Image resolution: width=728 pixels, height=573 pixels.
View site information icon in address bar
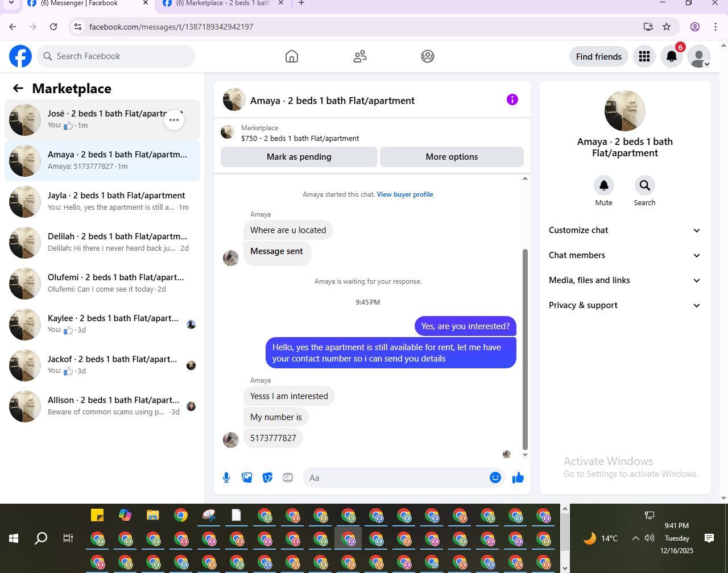coord(78,27)
